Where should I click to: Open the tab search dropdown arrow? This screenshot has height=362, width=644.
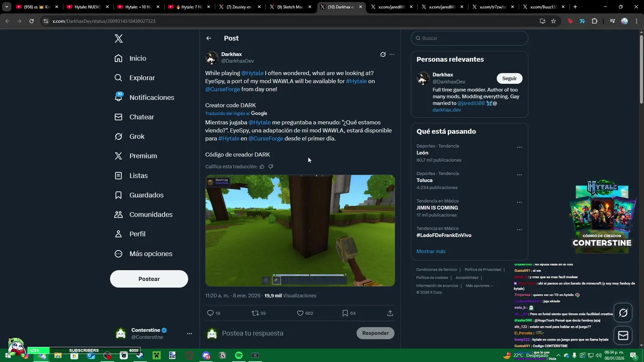coord(7,7)
